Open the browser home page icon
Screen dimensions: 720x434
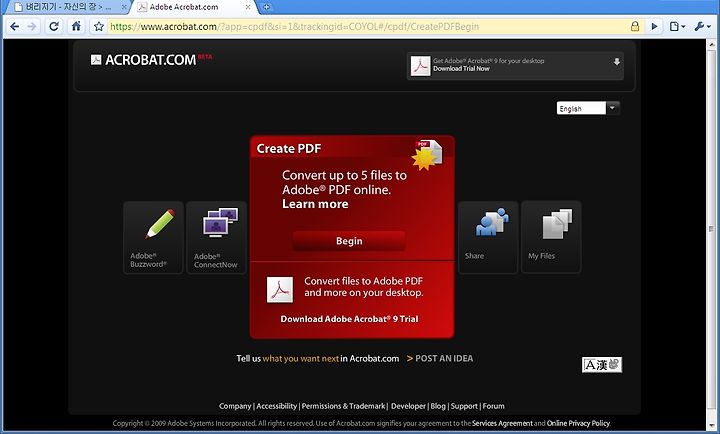click(76, 26)
